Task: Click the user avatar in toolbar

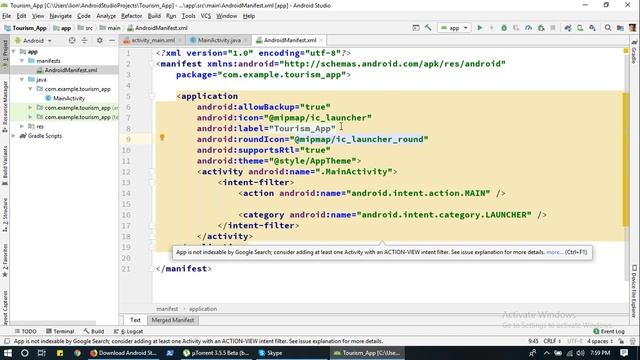Action: tap(633, 28)
